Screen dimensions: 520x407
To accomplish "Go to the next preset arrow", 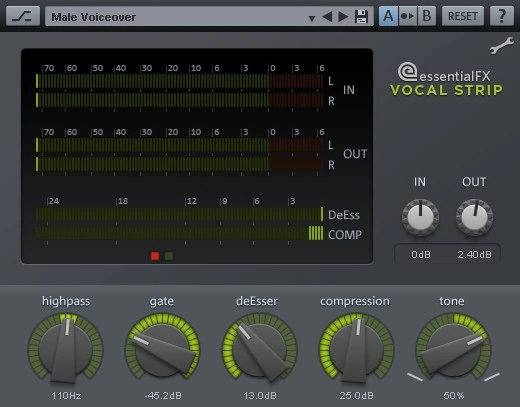I will (x=343, y=16).
